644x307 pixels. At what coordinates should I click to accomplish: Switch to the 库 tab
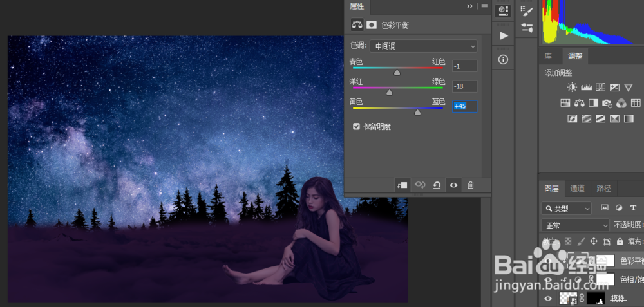point(548,56)
